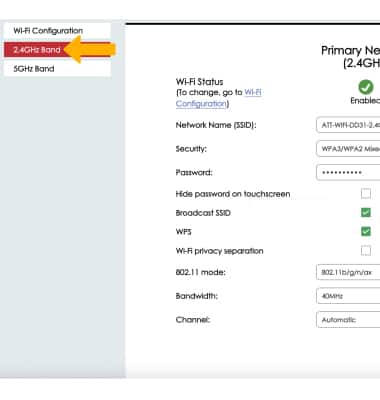The height and width of the screenshot is (400, 380).
Task: Click the 'Password:' label
Action: [x=194, y=173]
